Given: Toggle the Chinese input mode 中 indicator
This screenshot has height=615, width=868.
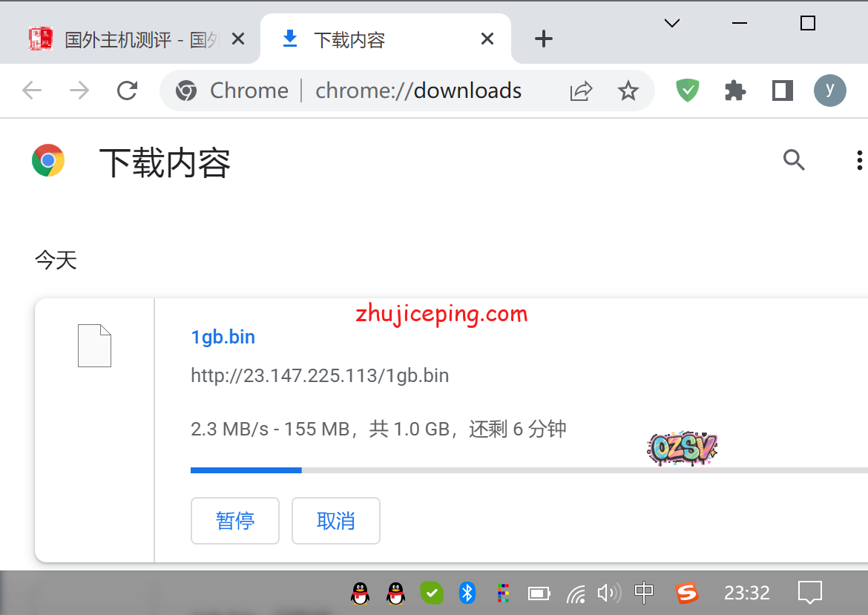Looking at the screenshot, I should click(x=644, y=592).
